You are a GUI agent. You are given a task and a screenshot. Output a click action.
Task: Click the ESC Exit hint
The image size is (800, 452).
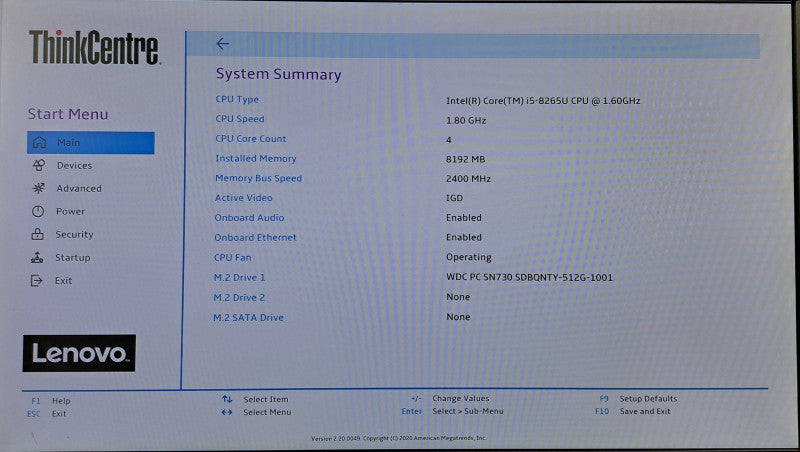(x=46, y=414)
